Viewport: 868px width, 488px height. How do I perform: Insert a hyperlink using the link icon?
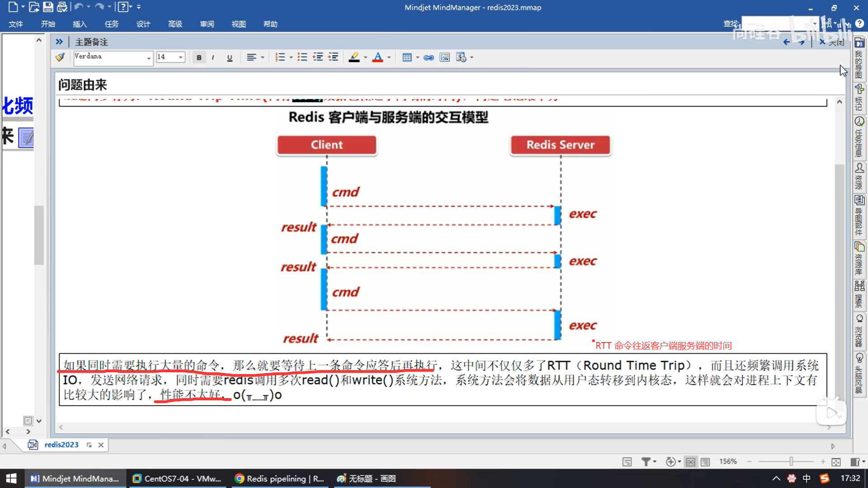point(429,57)
